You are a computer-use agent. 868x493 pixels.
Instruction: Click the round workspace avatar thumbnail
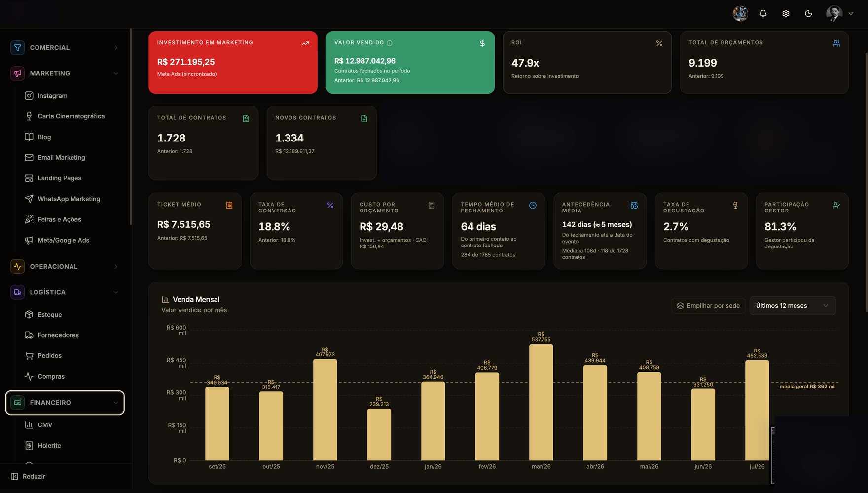tap(740, 14)
